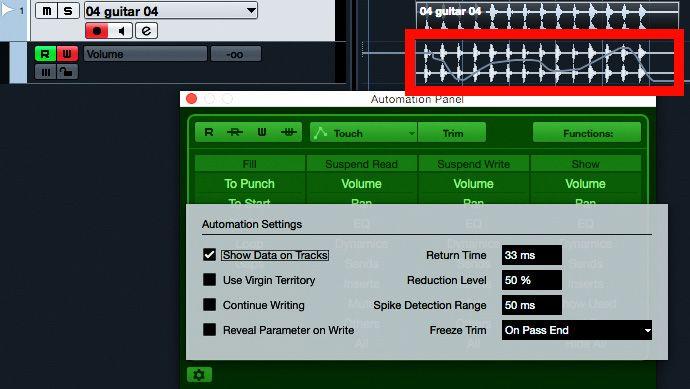Viewport: 690px width, 389px height.
Task: Enable Use Virgin Territory
Action: pyautogui.click(x=209, y=280)
